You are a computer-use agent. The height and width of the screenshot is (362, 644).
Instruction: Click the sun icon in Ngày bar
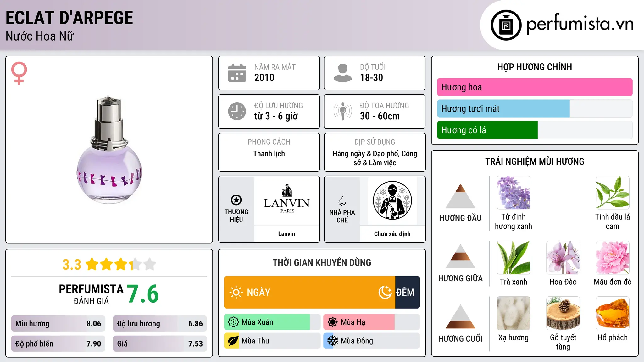236,292
